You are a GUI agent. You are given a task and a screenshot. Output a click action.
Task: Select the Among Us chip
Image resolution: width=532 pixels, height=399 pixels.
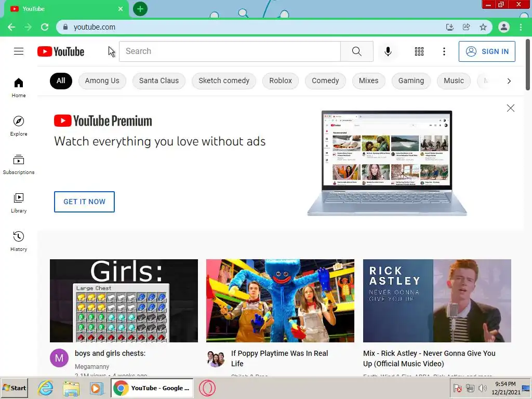[x=102, y=81]
